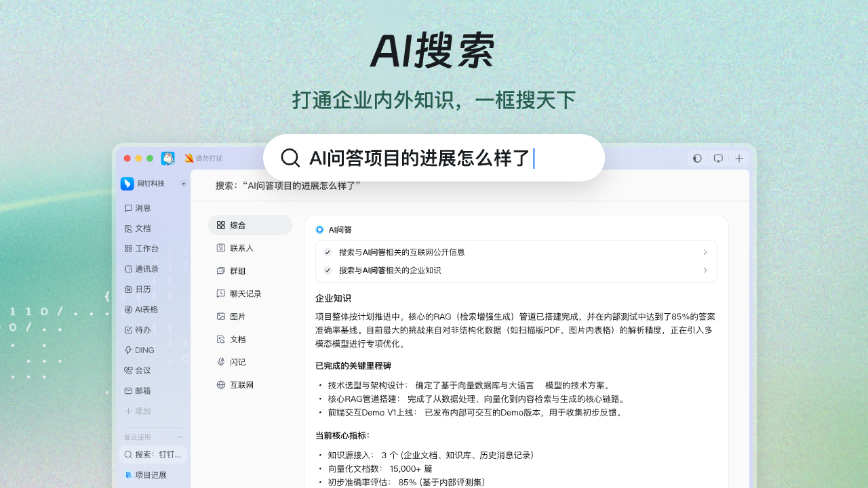Open AI表格 in the left sidebar
The image size is (868, 488).
[146, 310]
